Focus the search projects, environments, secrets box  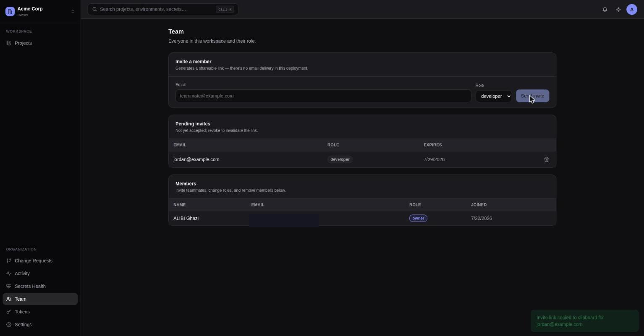click(x=163, y=9)
